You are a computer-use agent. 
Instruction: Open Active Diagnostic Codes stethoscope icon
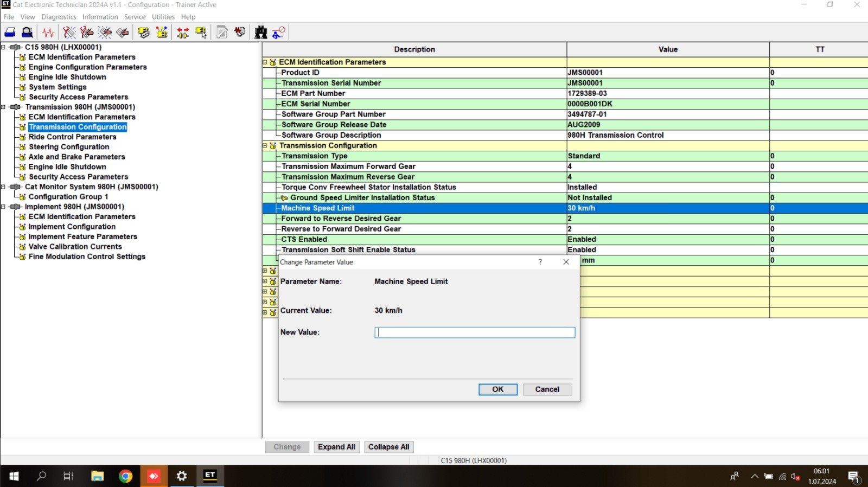click(69, 33)
